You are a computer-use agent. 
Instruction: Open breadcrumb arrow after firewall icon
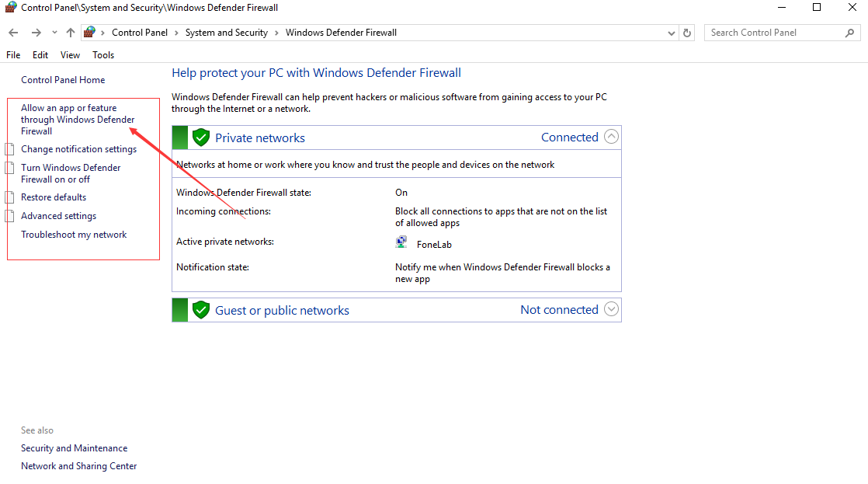[103, 33]
